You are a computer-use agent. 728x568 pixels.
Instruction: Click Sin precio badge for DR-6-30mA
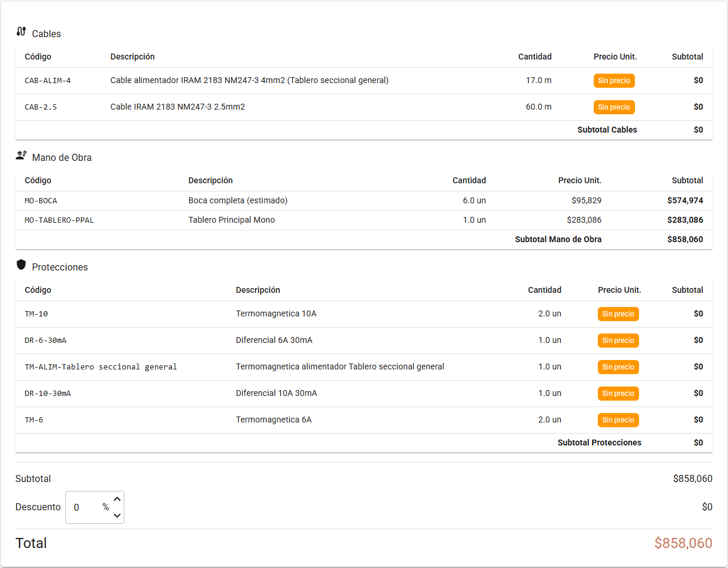618,341
